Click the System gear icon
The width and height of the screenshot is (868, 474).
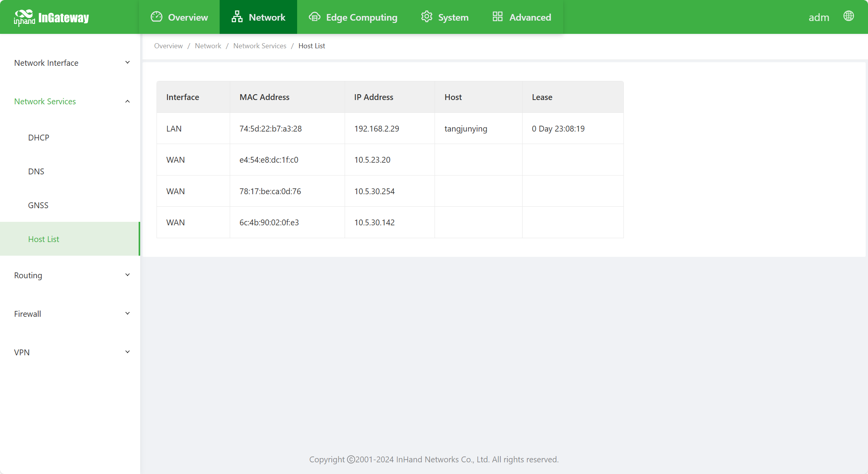(x=426, y=17)
